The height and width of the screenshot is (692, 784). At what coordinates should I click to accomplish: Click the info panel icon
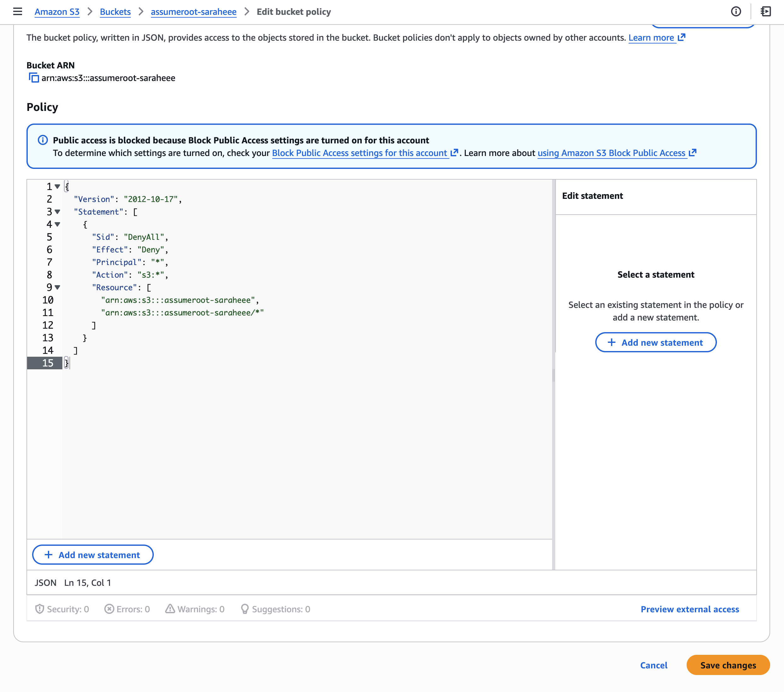coord(736,12)
